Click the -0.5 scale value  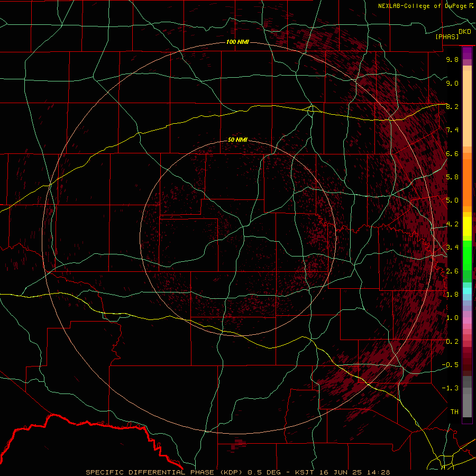point(450,365)
